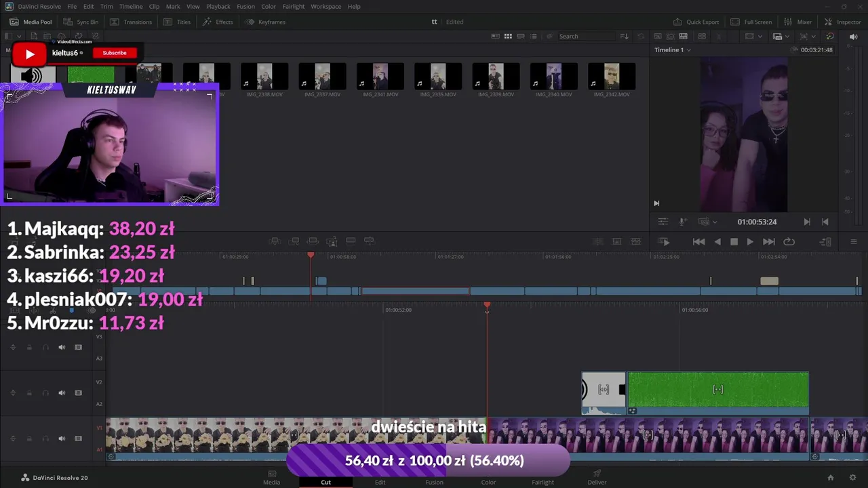This screenshot has width=868, height=488.
Task: Open the Keyframes panel
Action: click(x=265, y=22)
